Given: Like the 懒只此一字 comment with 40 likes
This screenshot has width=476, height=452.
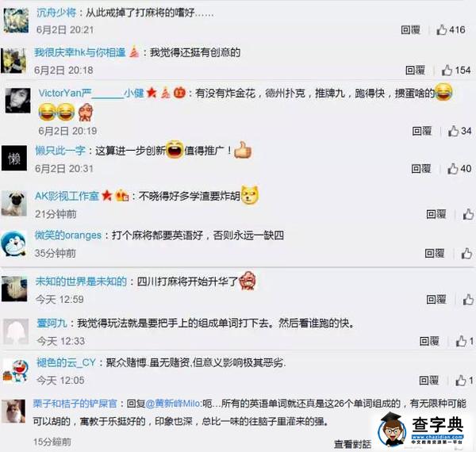Looking at the screenshot, I should [453, 169].
